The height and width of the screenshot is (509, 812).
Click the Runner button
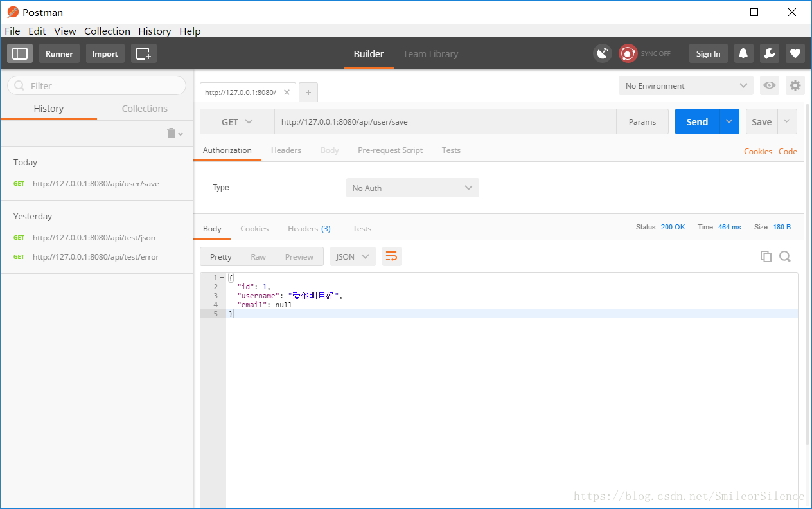tap(59, 53)
